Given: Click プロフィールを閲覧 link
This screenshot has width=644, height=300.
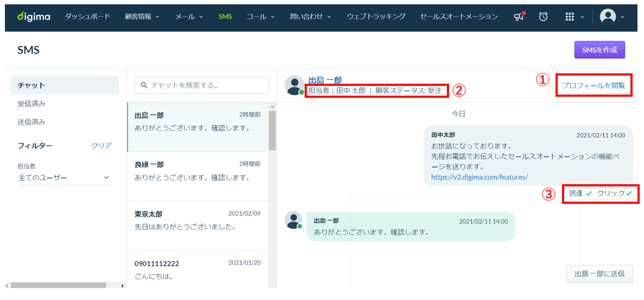Looking at the screenshot, I should pos(594,85).
